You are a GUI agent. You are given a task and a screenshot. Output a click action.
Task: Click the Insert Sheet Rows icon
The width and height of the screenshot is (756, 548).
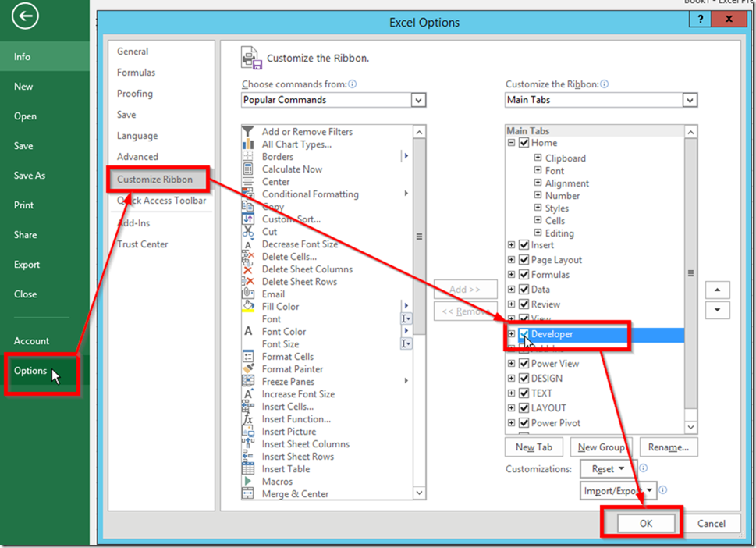tap(248, 457)
